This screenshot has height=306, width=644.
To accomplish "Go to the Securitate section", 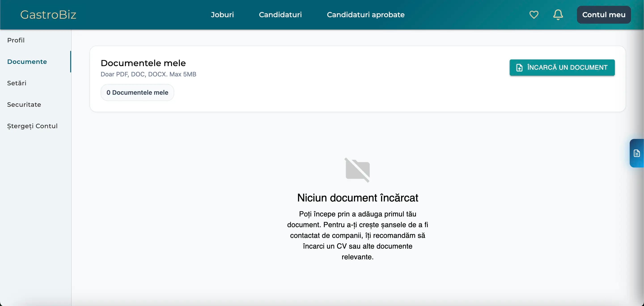I will [x=36, y=105].
